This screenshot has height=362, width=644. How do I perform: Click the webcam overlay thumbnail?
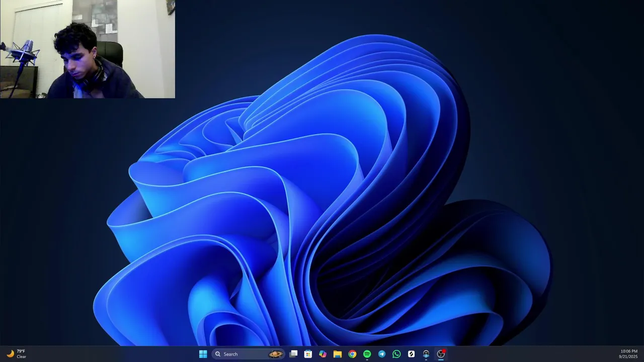88,49
